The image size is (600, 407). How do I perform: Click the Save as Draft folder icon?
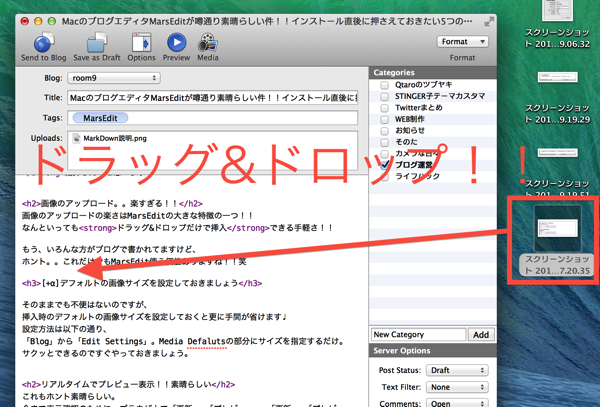click(96, 42)
